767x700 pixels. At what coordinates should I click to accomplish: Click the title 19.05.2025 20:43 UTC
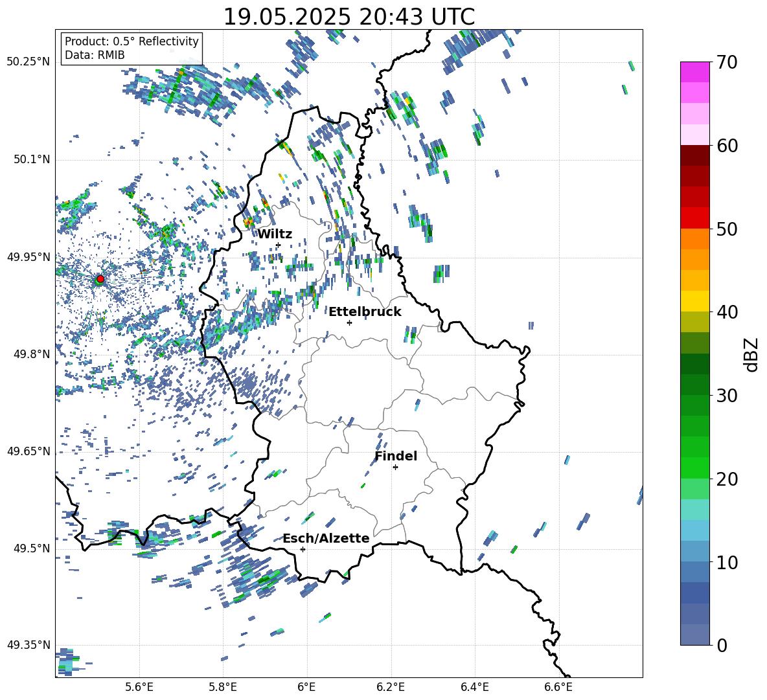coord(349,17)
